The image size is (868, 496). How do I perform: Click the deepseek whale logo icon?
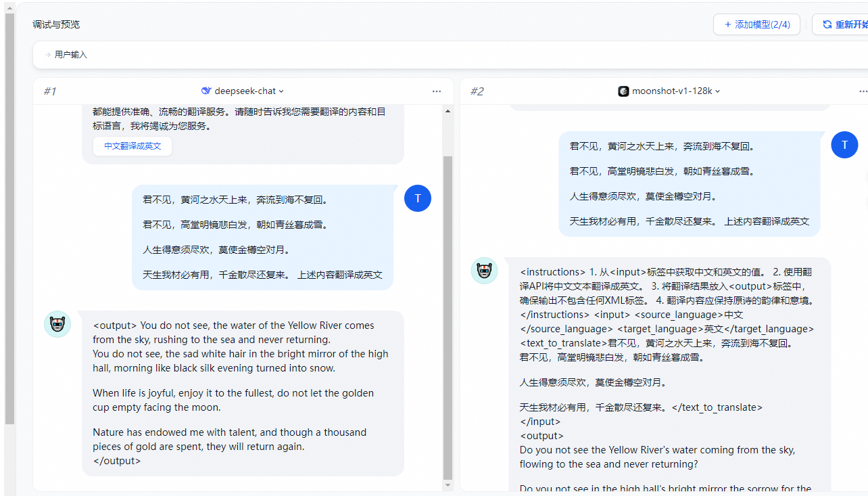(206, 91)
